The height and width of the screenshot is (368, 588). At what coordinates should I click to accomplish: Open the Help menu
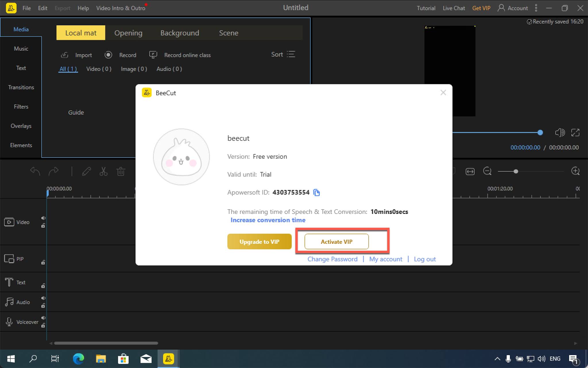click(x=83, y=8)
